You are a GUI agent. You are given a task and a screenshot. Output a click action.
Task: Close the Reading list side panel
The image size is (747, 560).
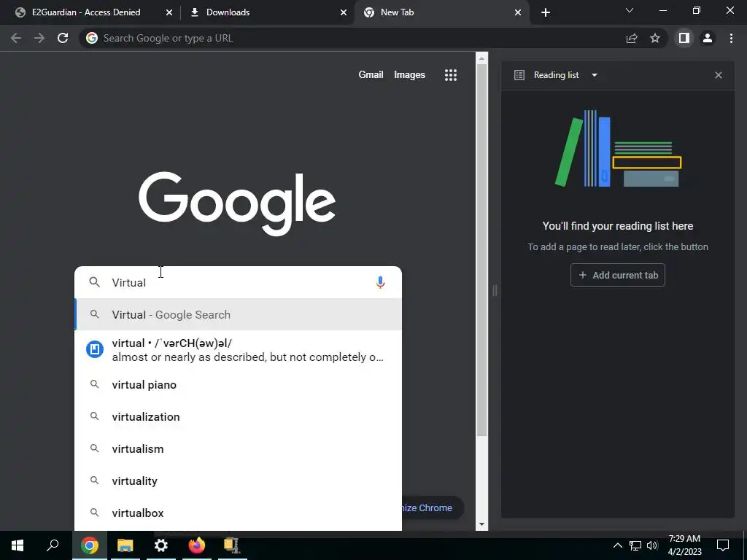(x=719, y=75)
